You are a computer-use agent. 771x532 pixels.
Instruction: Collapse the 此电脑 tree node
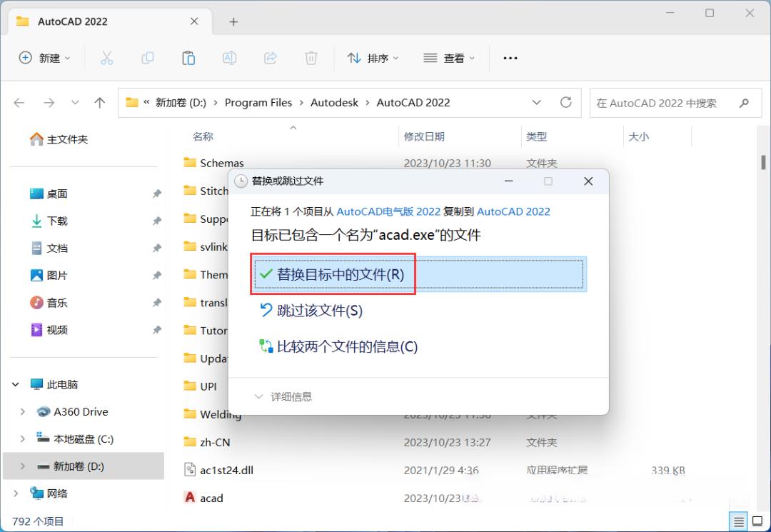click(x=16, y=384)
